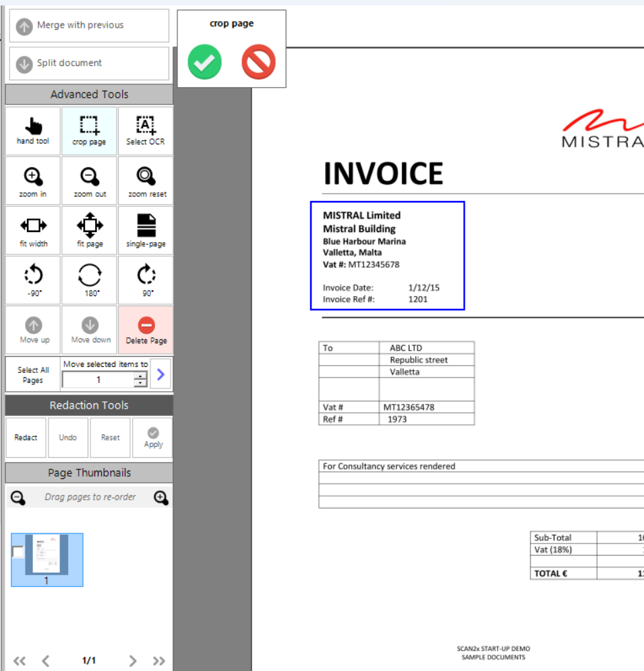This screenshot has height=671, width=644.
Task: Select the hand tool
Action: [33, 130]
